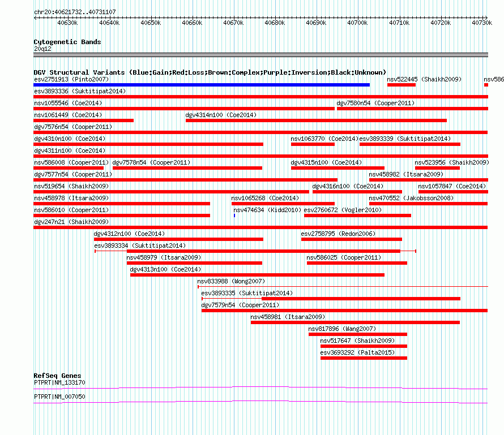Open the dgv4316n100 (Coe2014) variant
504x435 pixels.
point(357,192)
